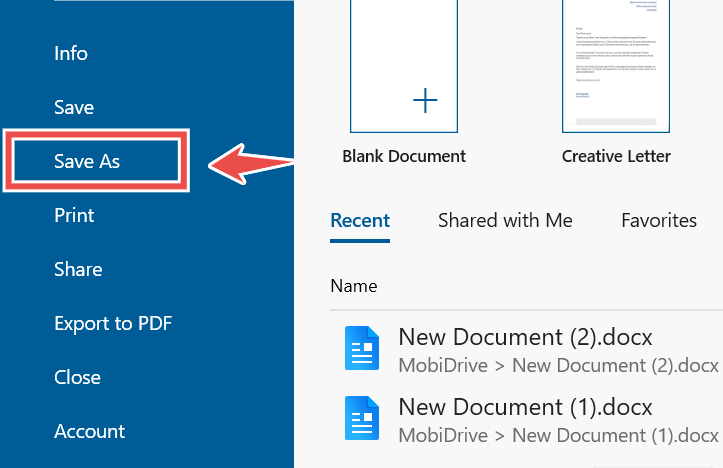Click the Blank Document label text
723x468 pixels.
tap(404, 156)
